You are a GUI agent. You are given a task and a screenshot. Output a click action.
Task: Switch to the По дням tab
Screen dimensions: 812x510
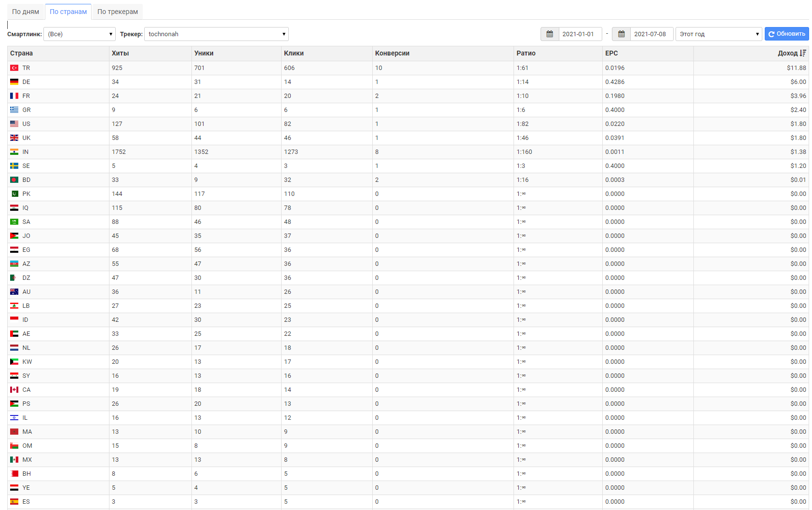(x=26, y=12)
